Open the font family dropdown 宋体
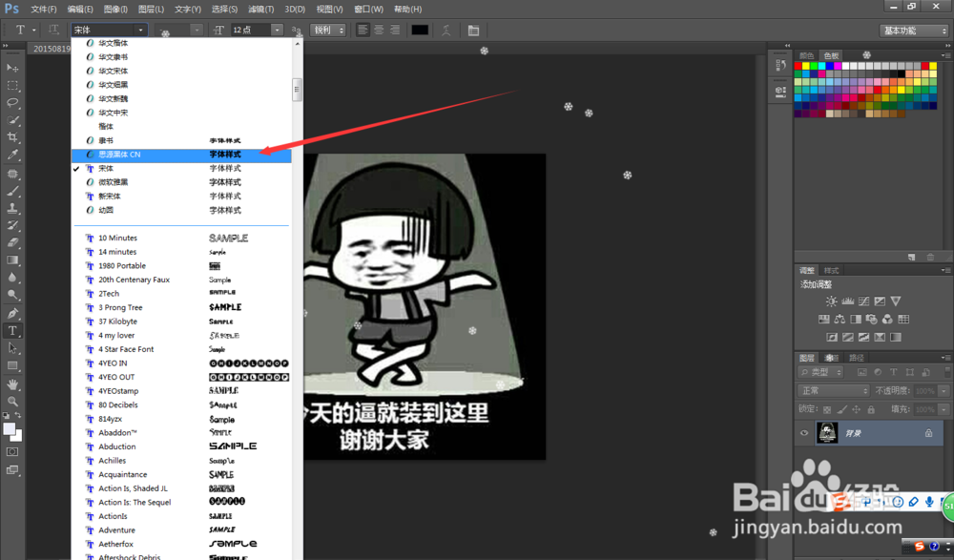Image resolution: width=954 pixels, height=560 pixels. tap(110, 30)
